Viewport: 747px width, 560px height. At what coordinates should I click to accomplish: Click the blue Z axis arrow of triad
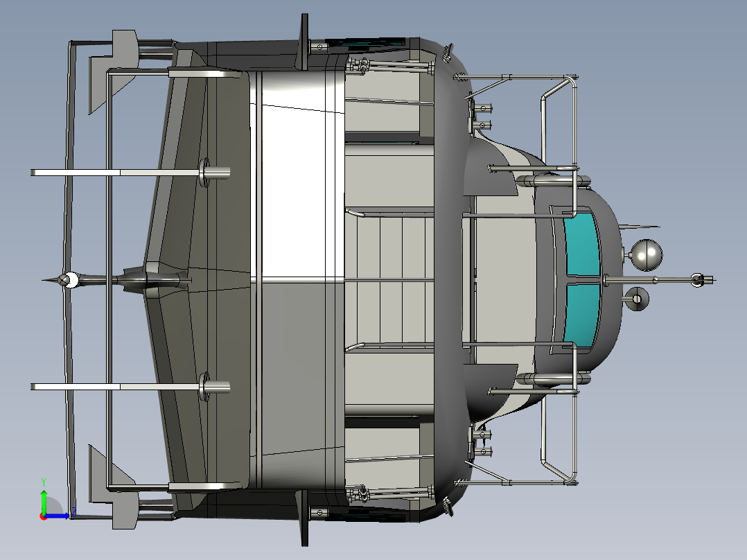pyautogui.click(x=58, y=516)
